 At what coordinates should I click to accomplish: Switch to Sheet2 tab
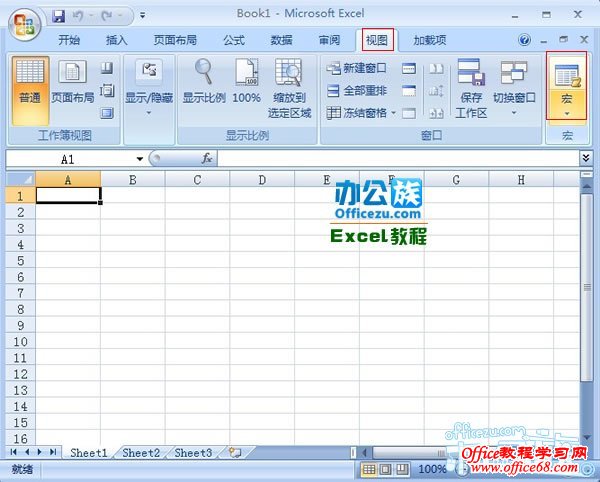pyautogui.click(x=141, y=453)
